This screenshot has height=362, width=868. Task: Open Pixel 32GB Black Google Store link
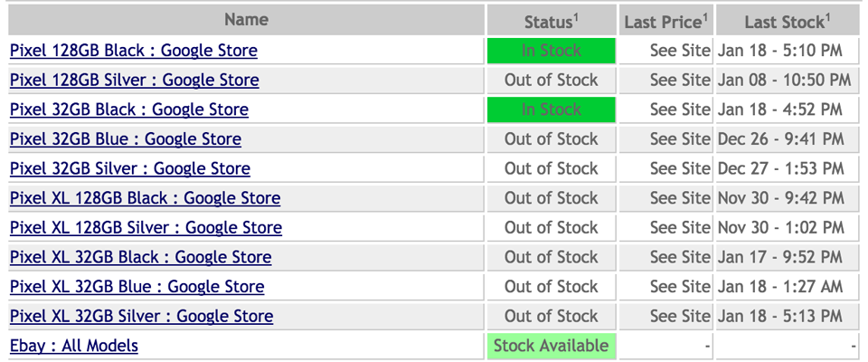pyautogui.click(x=129, y=110)
